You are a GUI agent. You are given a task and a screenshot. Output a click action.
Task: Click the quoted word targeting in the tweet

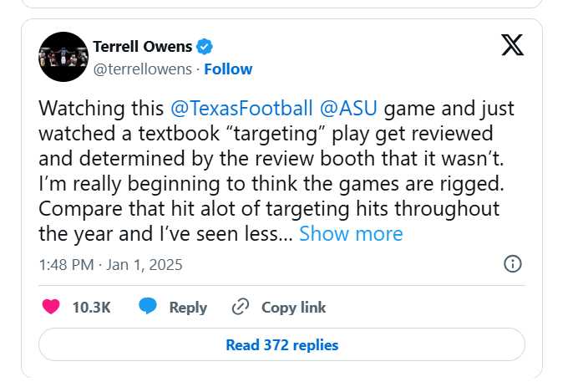(276, 134)
